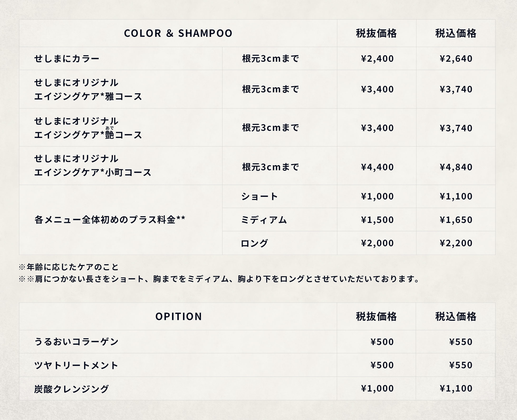
Task: Click the "COLOR & SHAMPOO" table heading
Action: [178, 33]
